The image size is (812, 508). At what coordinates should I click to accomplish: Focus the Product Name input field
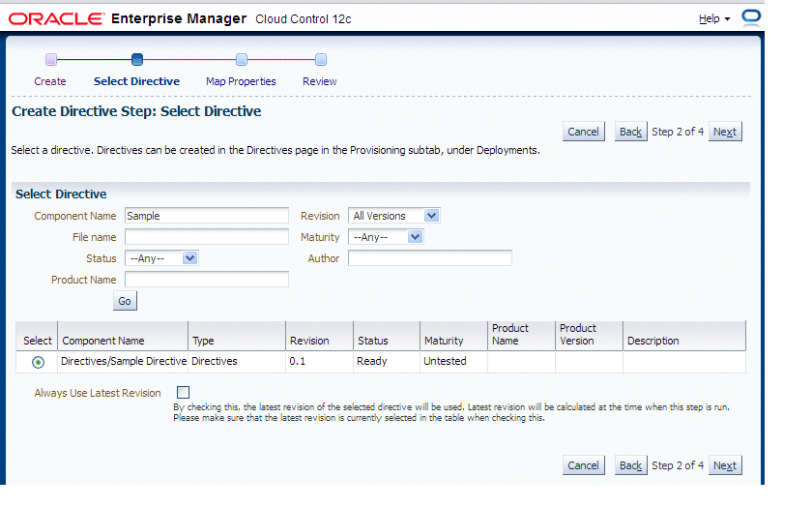pos(207,280)
